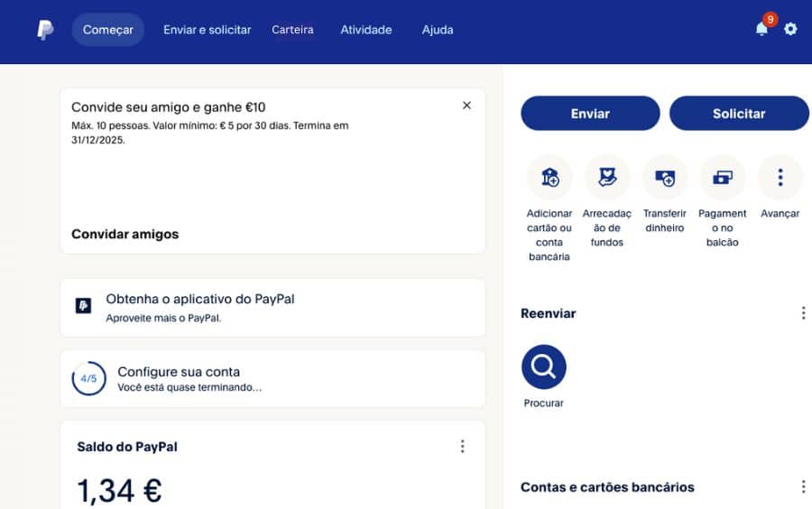Image resolution: width=812 pixels, height=509 pixels.
Task: Expand Contas e cartões bancários options menu
Action: (803, 487)
